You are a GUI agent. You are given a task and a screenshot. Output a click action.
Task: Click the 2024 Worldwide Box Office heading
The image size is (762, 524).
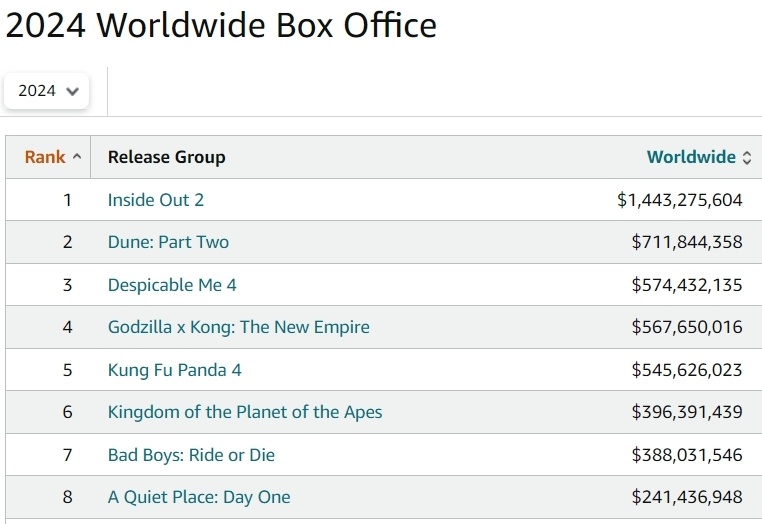click(221, 25)
